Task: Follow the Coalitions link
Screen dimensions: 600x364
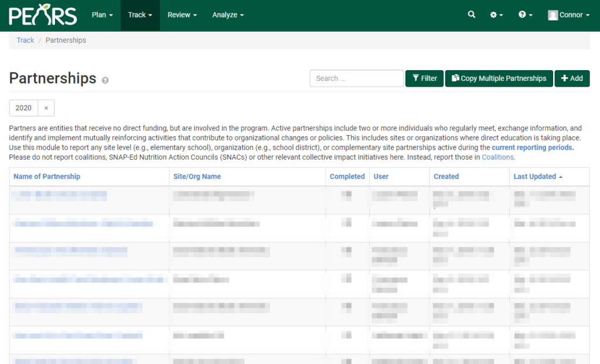Action: pos(497,157)
